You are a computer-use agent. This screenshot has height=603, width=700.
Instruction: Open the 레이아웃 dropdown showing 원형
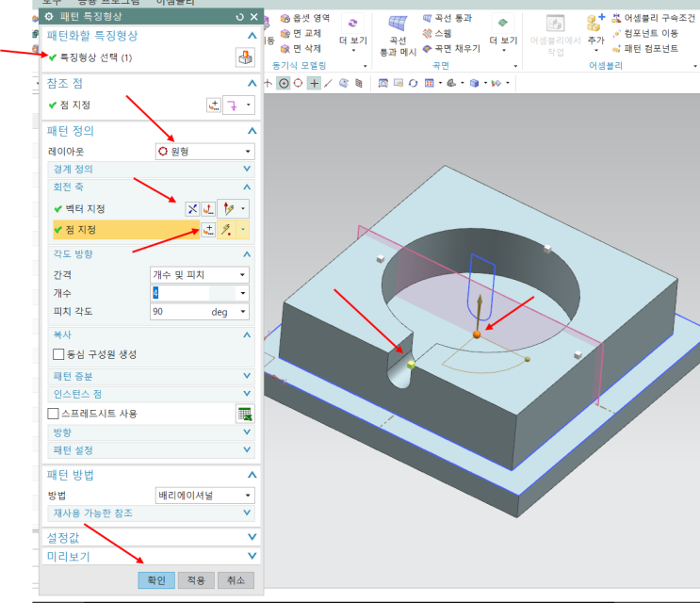[203, 152]
